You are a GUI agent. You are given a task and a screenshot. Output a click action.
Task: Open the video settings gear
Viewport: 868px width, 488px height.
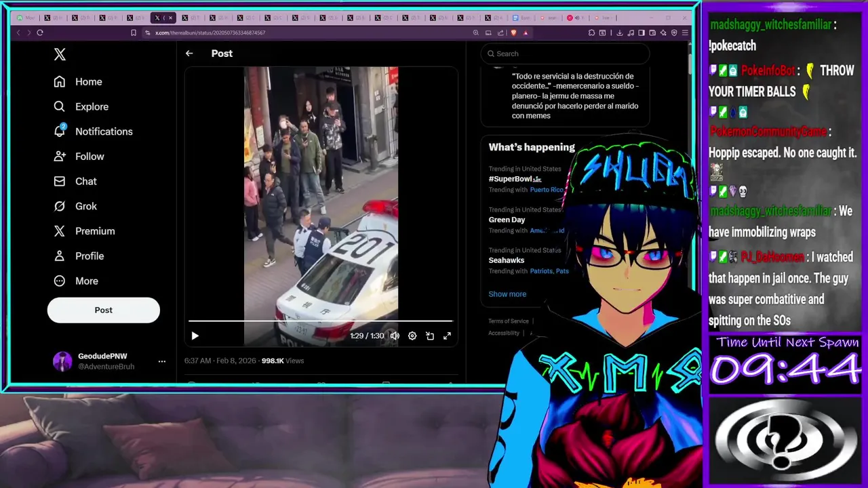point(412,335)
